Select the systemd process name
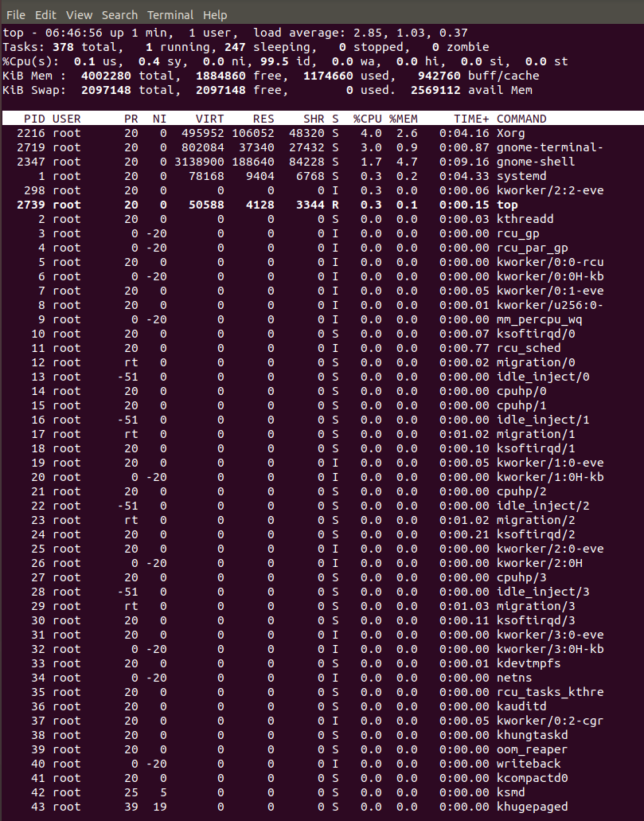Screen dimensions: 644x821 [521, 176]
